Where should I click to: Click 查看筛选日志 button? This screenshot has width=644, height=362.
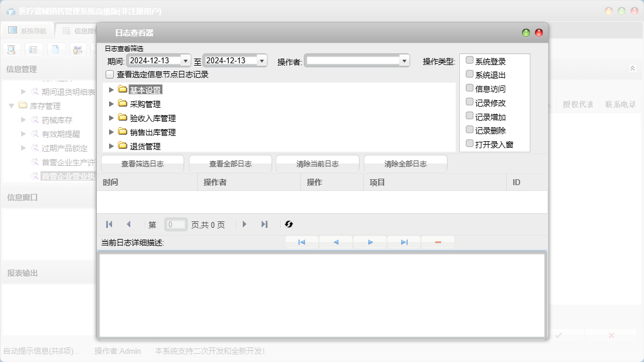(x=142, y=163)
